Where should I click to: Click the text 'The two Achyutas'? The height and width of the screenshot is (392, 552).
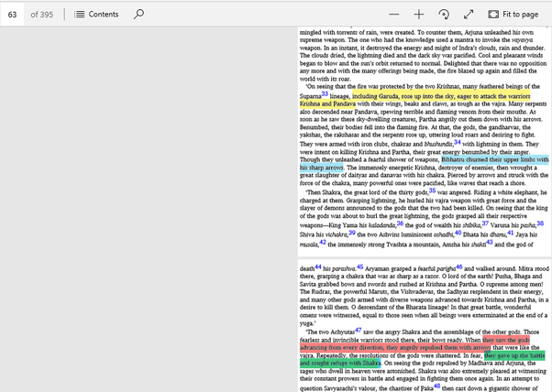pyautogui.click(x=330, y=332)
